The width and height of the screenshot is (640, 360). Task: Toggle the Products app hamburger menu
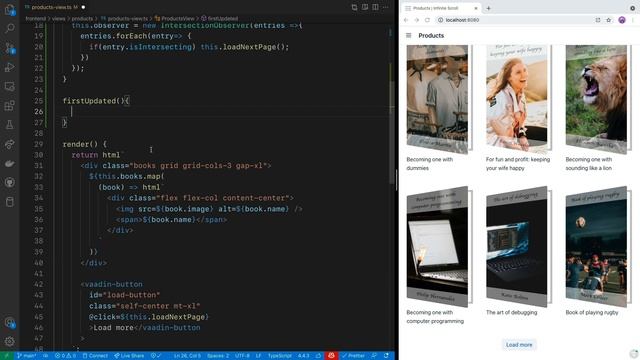click(x=409, y=36)
